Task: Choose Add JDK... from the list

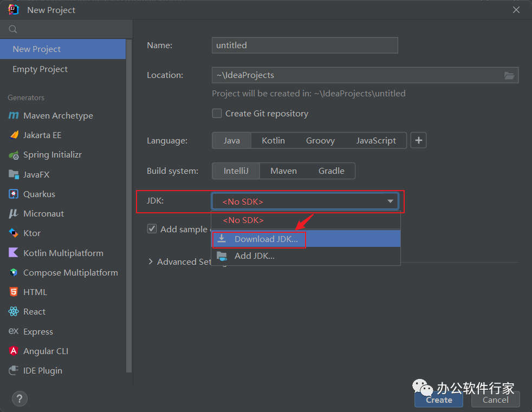Action: (x=254, y=256)
